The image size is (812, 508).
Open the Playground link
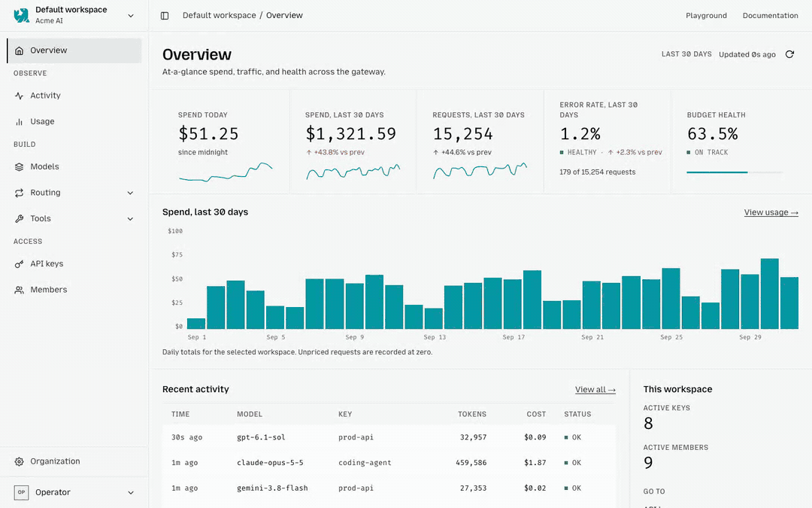pyautogui.click(x=706, y=16)
